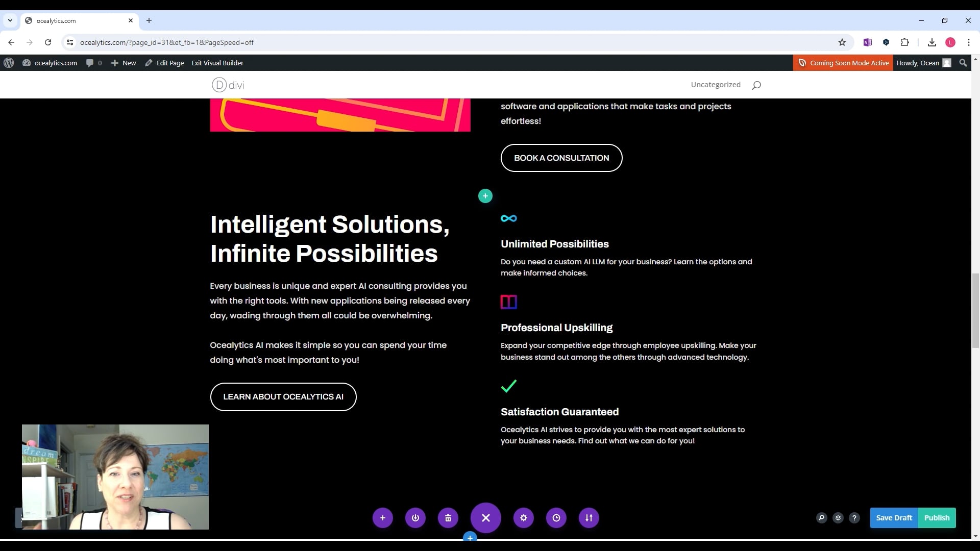Select the ocealytics.com browser tab
Image resolution: width=980 pixels, height=551 pixels.
tap(79, 20)
